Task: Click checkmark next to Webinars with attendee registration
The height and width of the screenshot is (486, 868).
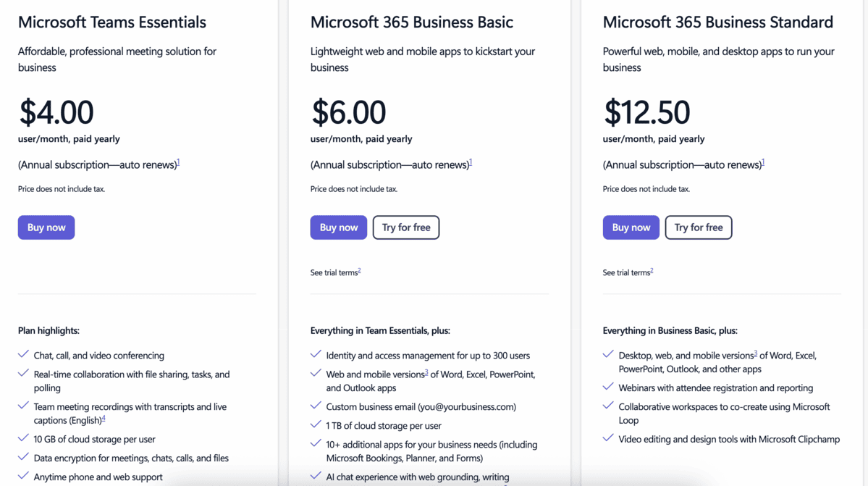Action: 609,387
